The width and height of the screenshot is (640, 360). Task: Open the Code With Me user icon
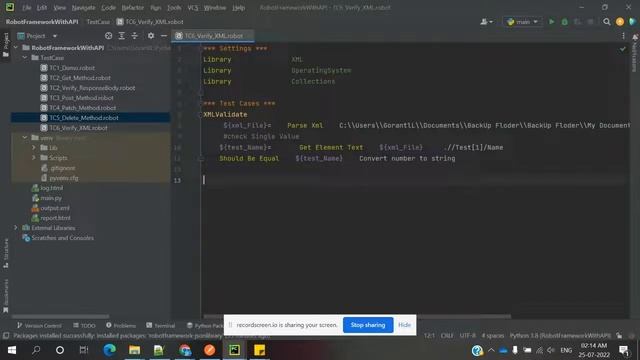(x=486, y=22)
